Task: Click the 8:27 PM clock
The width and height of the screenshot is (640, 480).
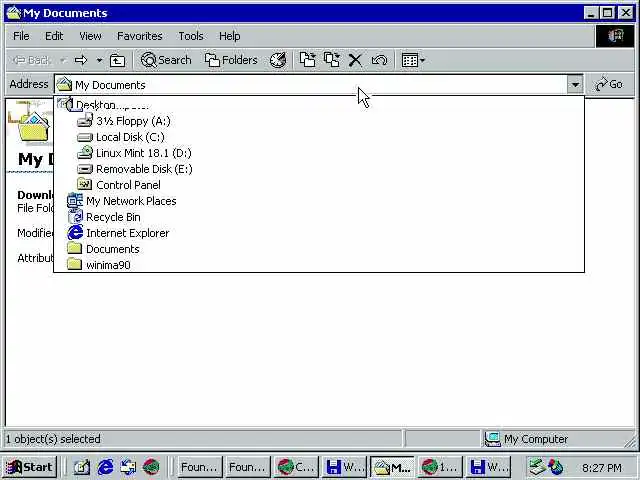Action: point(602,468)
